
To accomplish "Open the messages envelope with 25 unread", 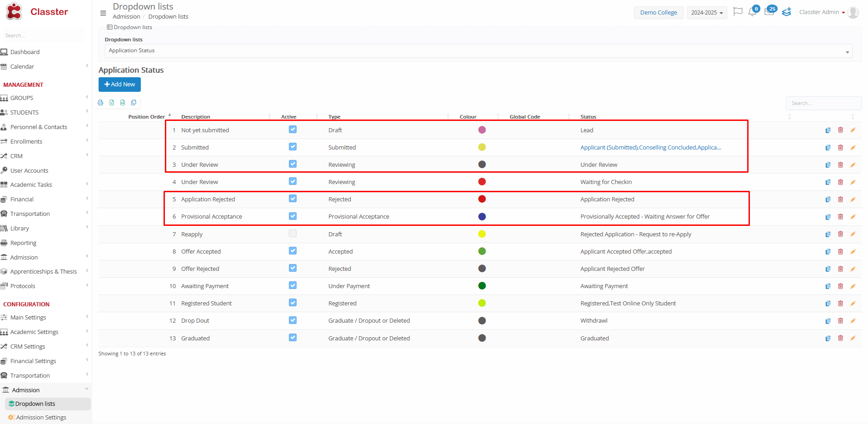I will point(769,12).
